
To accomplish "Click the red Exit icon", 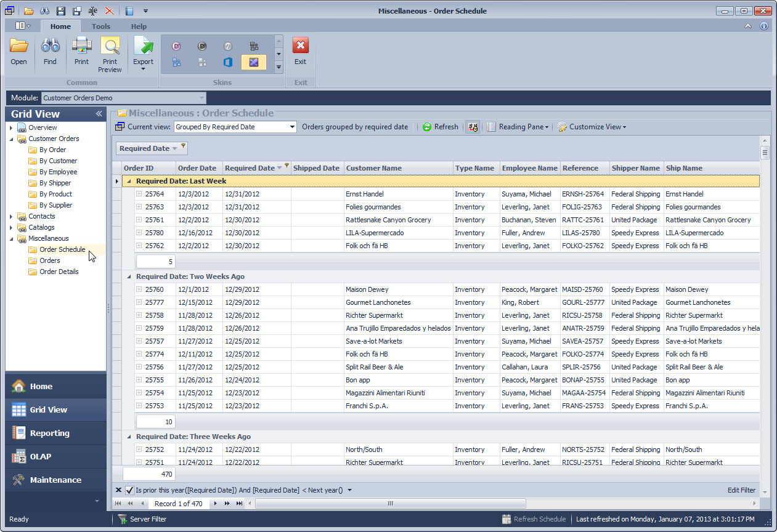I will click(300, 46).
